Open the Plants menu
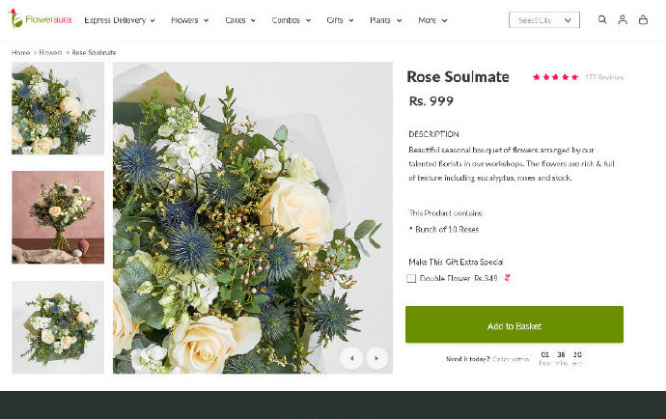Viewport: 666px width, 419px height. [385, 20]
